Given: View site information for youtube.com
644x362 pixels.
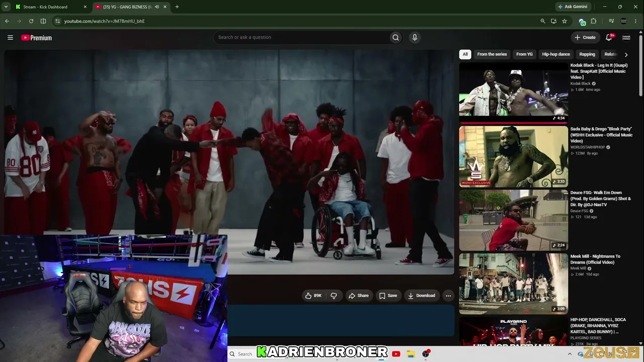Looking at the screenshot, I should click(57, 21).
